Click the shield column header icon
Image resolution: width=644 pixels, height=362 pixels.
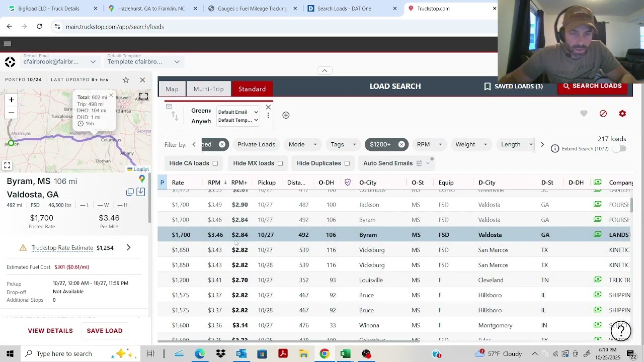[348, 183]
